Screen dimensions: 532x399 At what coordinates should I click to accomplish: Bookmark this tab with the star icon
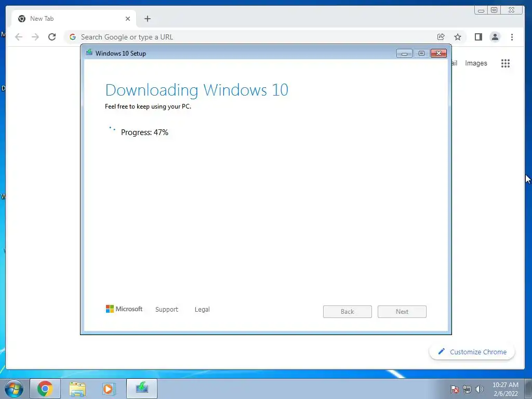click(458, 37)
